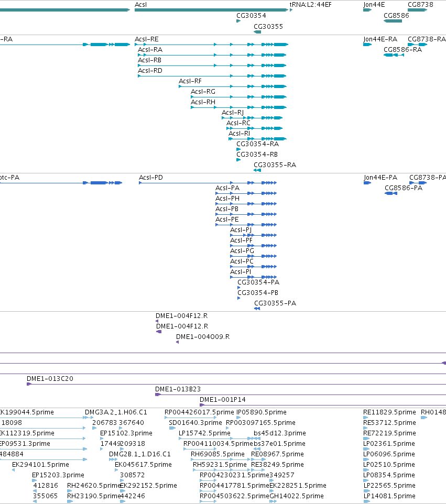Select transcript CG30355-RA

point(275,165)
